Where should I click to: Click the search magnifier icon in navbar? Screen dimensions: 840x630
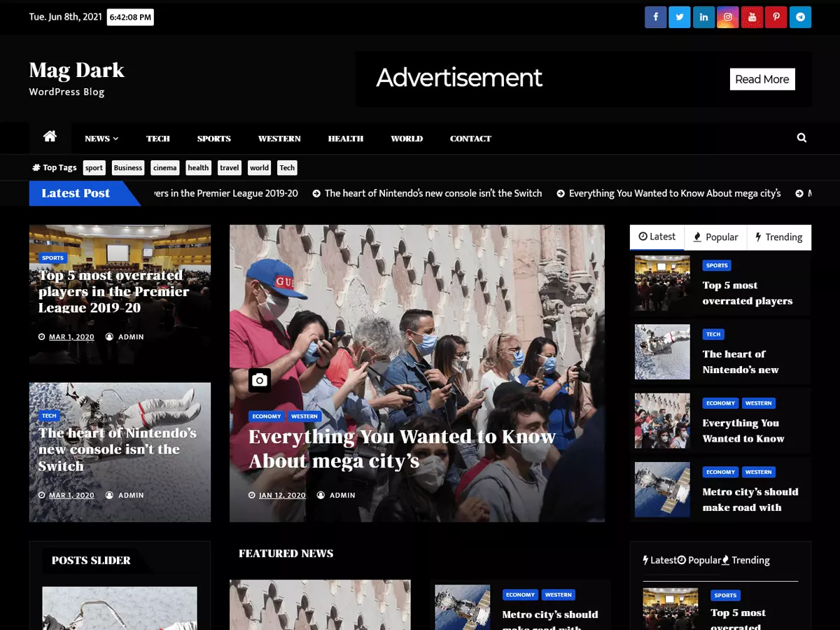point(801,138)
